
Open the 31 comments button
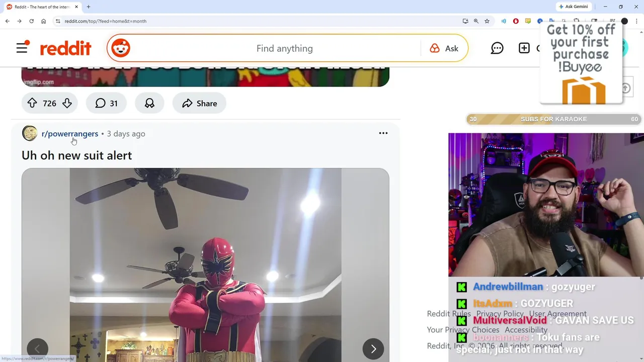(x=106, y=103)
